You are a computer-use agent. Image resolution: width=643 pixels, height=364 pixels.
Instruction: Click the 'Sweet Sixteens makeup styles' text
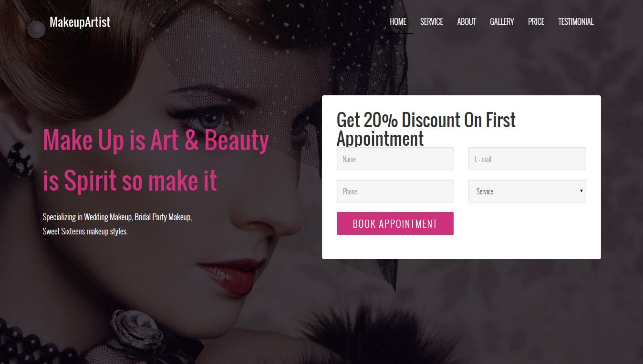click(x=85, y=232)
